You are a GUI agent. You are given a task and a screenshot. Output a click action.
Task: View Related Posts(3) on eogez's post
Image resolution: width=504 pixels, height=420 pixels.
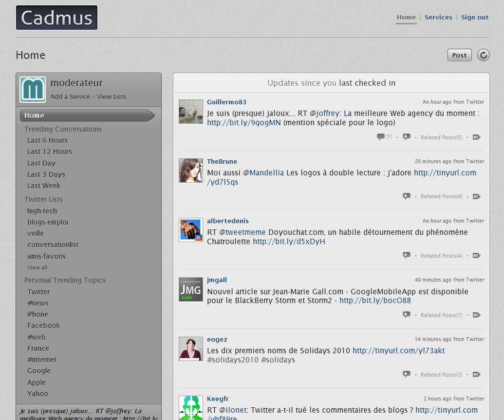coord(441,374)
